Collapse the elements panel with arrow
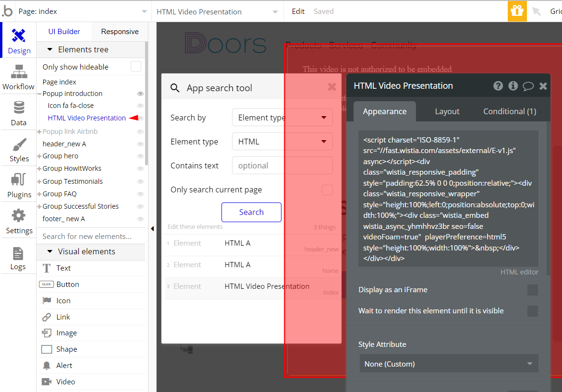562x392 pixels. coord(152,229)
